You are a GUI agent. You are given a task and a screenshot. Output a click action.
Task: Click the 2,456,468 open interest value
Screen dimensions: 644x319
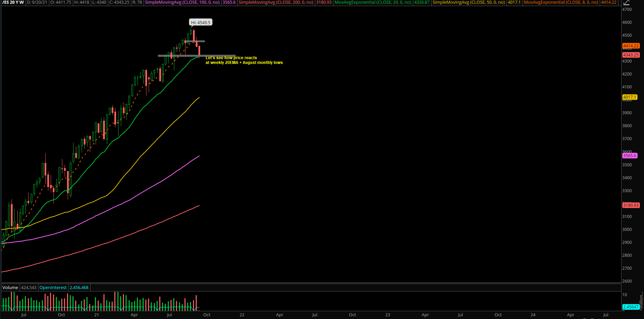click(x=79, y=288)
